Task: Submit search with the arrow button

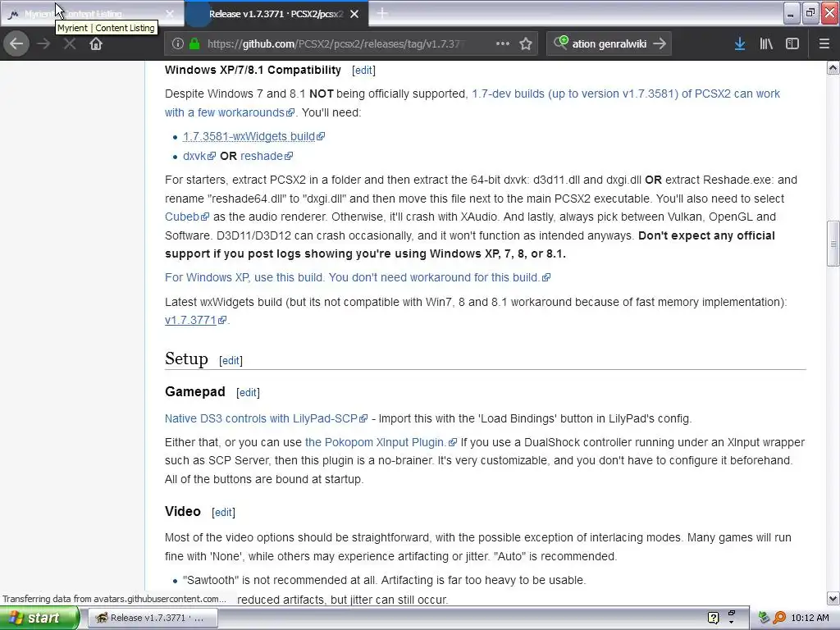Action: (660, 44)
